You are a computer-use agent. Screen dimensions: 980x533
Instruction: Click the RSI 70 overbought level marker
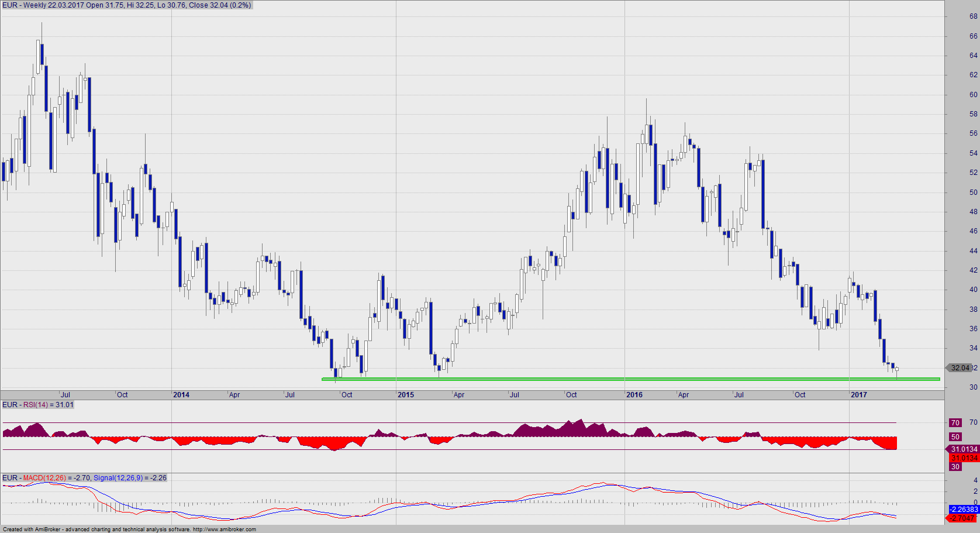(955, 422)
